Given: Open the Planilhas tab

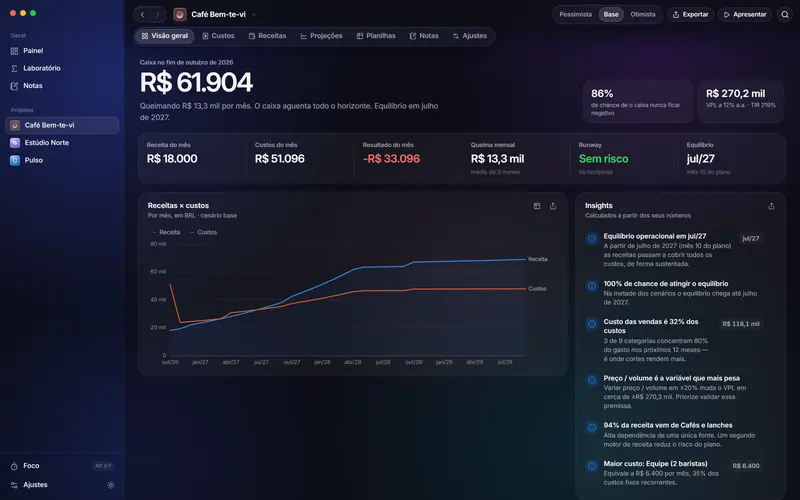Looking at the screenshot, I should 376,36.
